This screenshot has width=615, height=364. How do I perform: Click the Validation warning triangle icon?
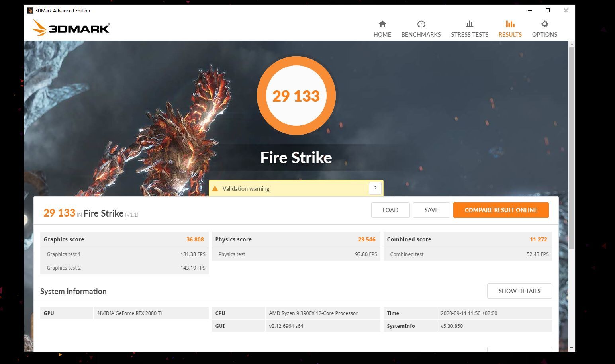tap(215, 188)
